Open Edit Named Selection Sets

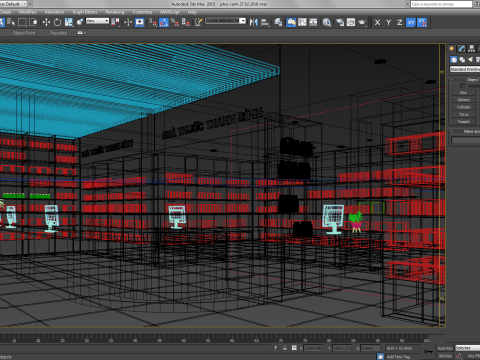coord(199,22)
